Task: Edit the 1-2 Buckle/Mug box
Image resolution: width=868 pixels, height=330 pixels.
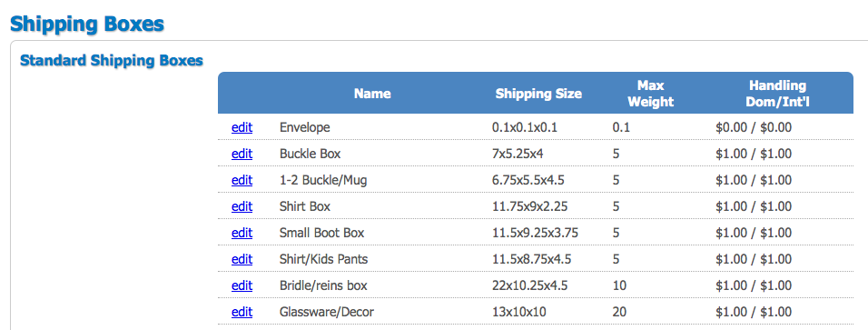Action: [x=242, y=180]
